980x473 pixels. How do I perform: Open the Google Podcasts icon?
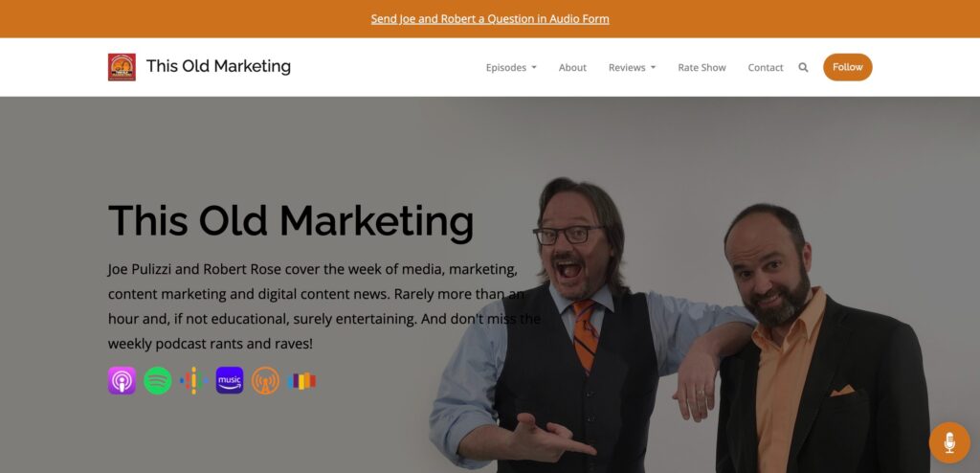tap(193, 380)
